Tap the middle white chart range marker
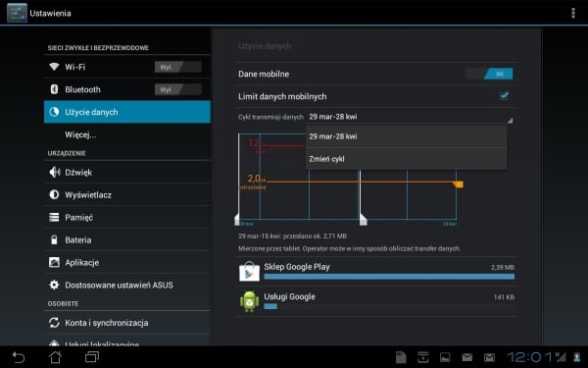 pyautogui.click(x=363, y=220)
